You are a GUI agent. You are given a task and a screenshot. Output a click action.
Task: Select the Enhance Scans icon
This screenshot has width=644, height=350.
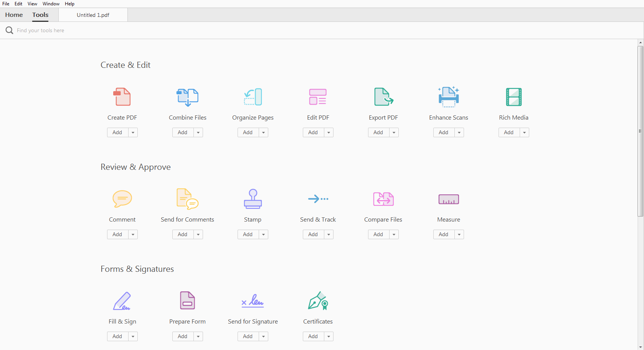(x=448, y=97)
